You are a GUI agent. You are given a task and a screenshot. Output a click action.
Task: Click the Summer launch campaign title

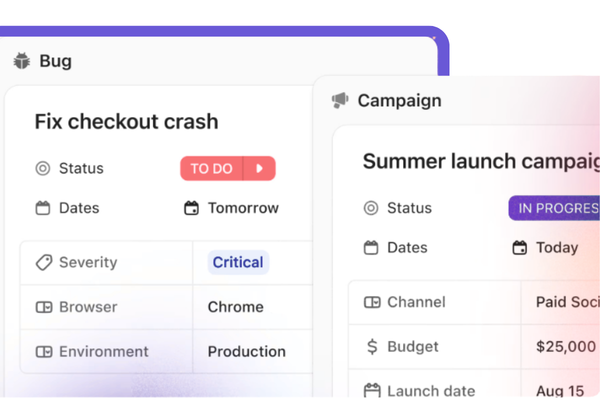(x=481, y=161)
